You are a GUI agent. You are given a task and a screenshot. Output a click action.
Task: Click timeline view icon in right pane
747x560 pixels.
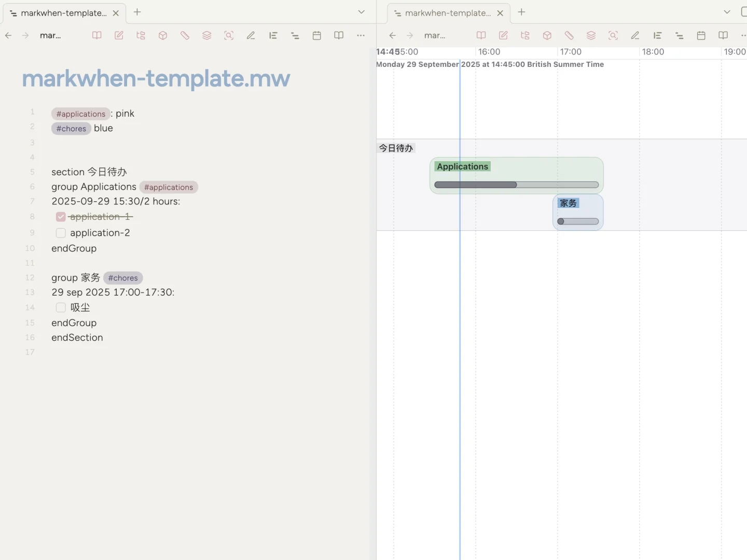(x=680, y=35)
